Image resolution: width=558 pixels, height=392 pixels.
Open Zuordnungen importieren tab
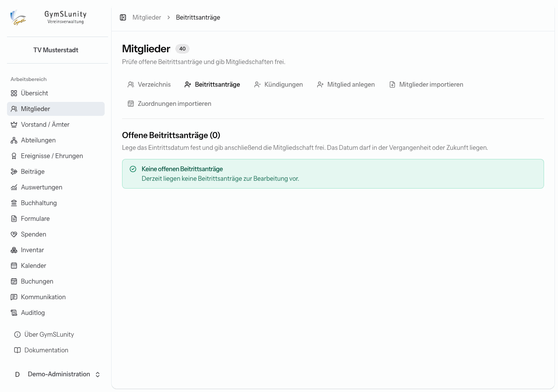coord(170,104)
